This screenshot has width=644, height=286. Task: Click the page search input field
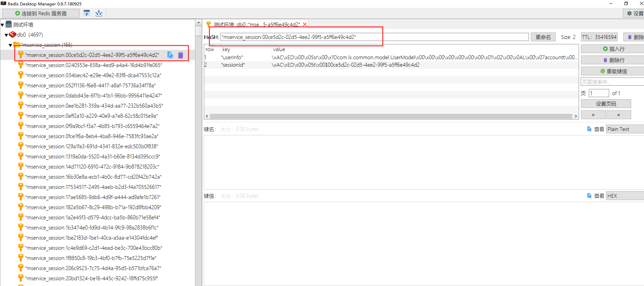tap(613, 82)
